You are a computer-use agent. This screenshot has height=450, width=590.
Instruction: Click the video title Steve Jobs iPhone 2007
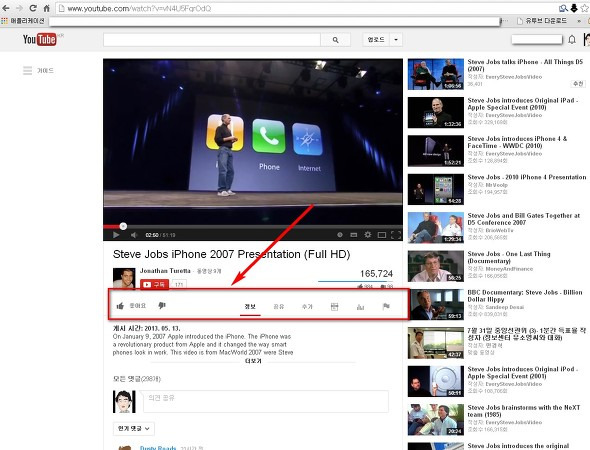coord(231,254)
